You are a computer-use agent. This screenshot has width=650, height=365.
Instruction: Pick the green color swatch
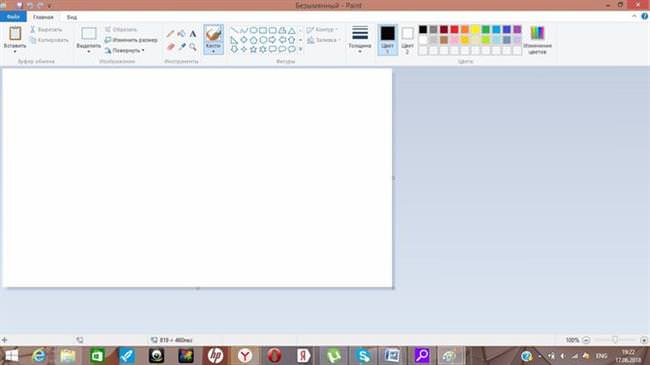(486, 29)
